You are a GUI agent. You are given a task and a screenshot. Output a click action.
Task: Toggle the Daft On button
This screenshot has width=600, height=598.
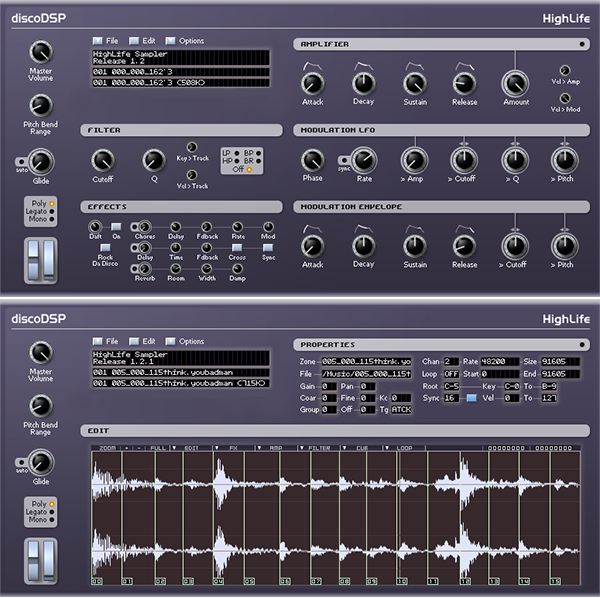(116, 227)
